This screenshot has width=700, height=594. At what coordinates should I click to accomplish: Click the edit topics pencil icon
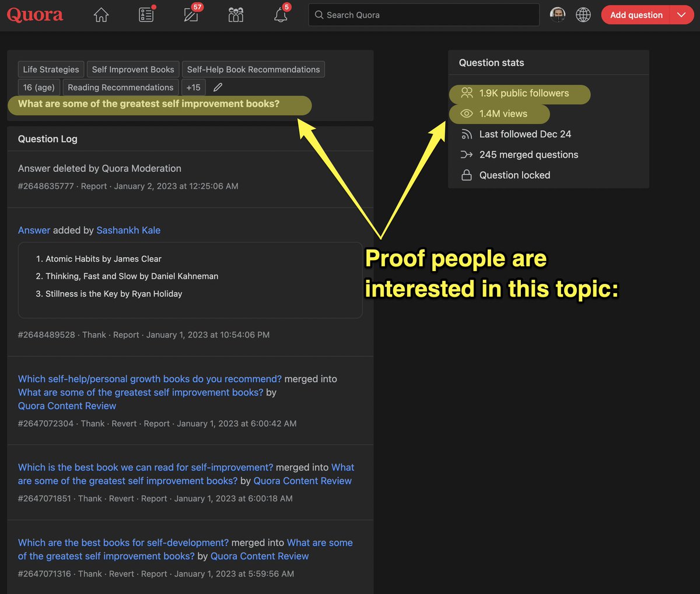coord(218,87)
